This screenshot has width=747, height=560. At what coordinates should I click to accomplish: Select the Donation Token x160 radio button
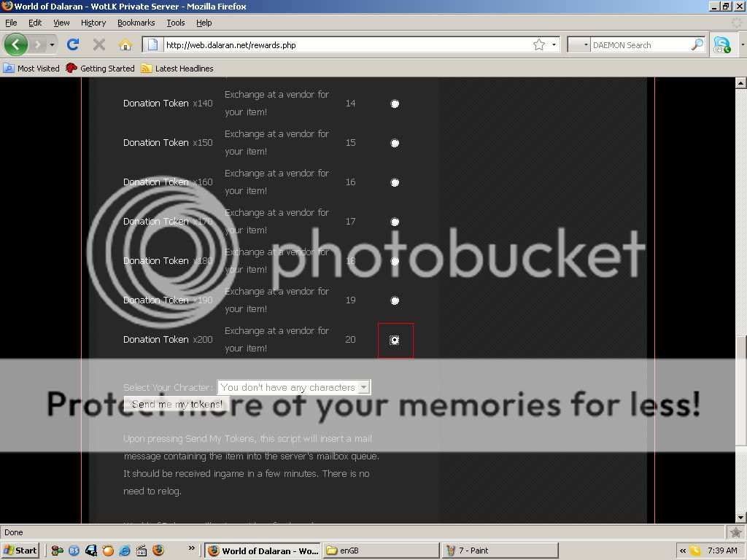click(x=395, y=182)
